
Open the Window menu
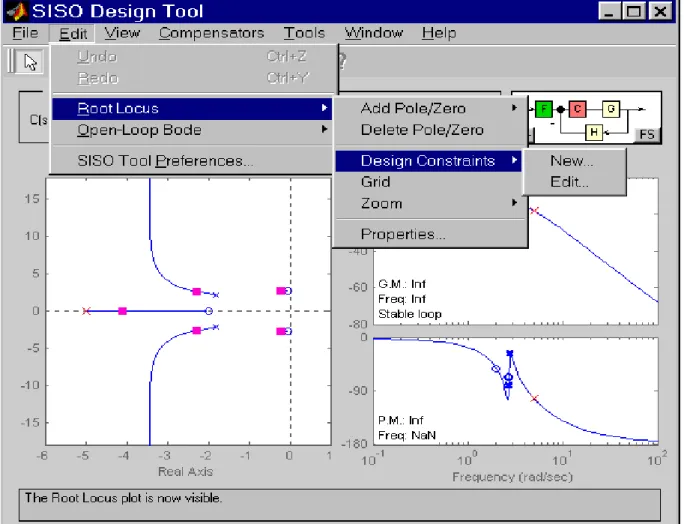click(x=374, y=33)
